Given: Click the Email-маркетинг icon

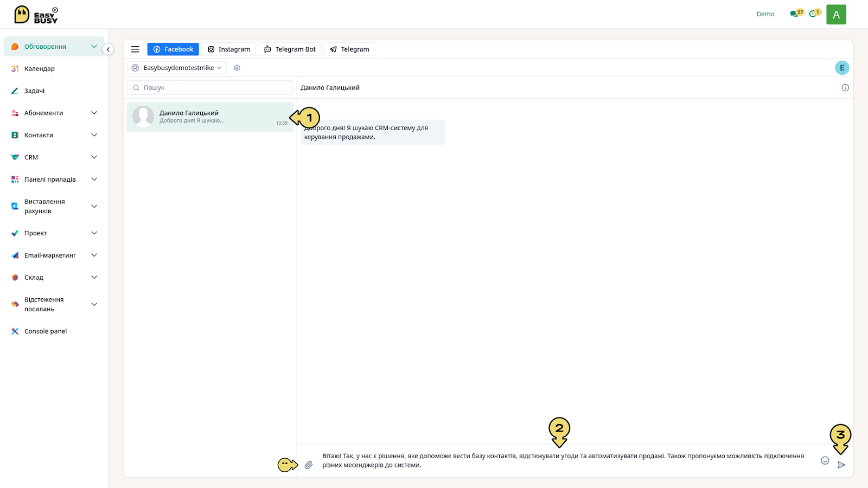Looking at the screenshot, I should click(x=15, y=255).
